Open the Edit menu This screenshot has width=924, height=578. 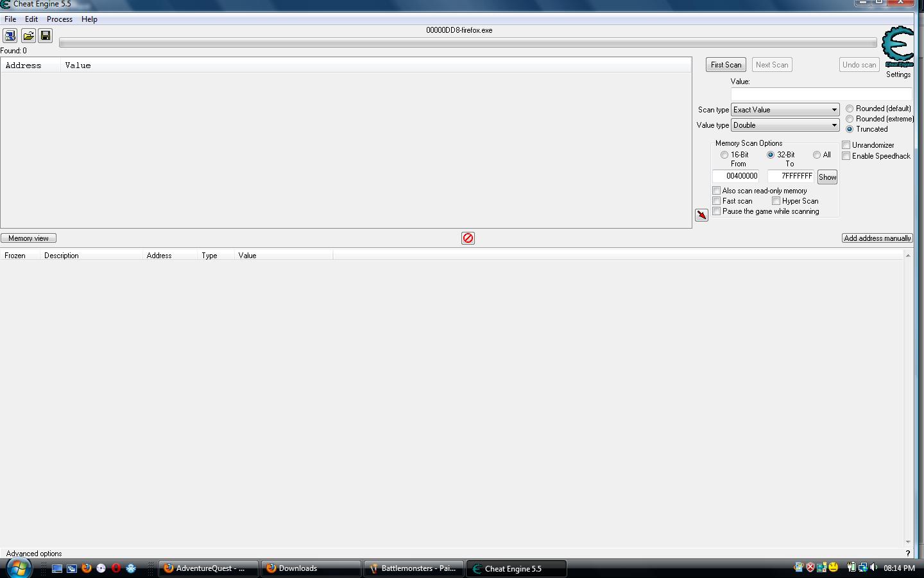(x=31, y=19)
